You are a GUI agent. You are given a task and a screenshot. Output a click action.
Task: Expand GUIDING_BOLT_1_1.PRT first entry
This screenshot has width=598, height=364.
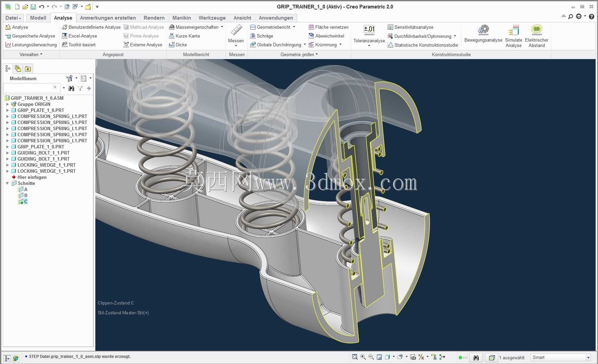(7, 153)
